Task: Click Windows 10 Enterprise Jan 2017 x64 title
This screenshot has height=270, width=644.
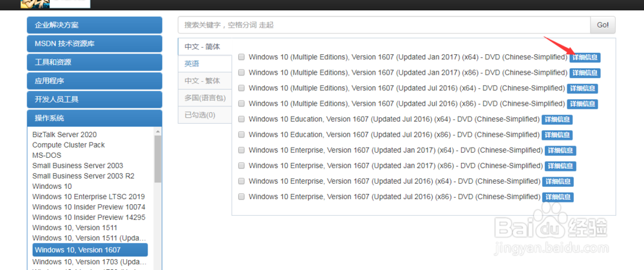Action: coord(396,150)
